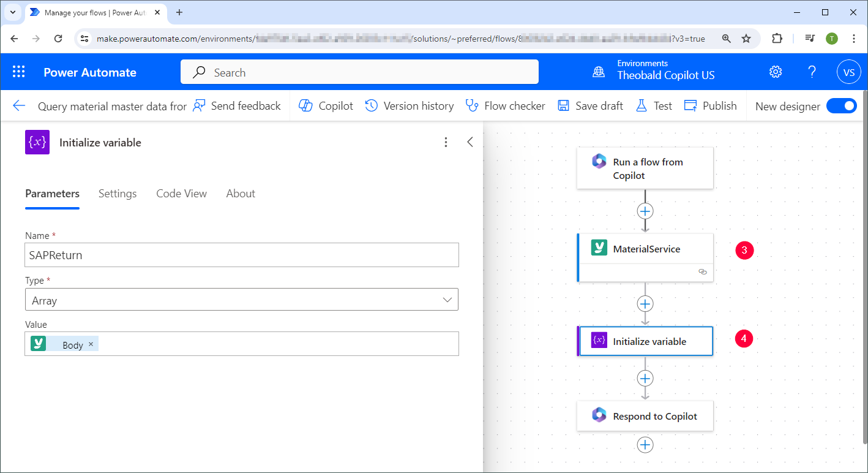Select the Respond to Copilot card
The height and width of the screenshot is (473, 868).
(x=645, y=416)
